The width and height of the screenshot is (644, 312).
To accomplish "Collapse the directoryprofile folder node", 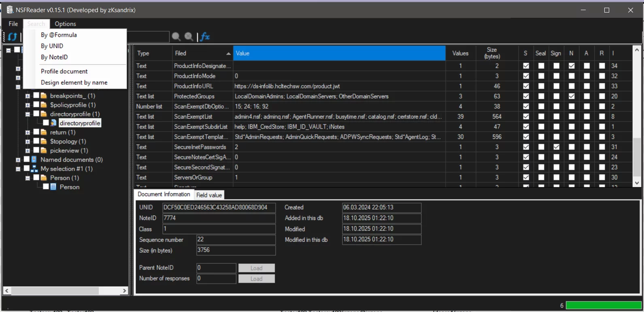I will pyautogui.click(x=28, y=114).
